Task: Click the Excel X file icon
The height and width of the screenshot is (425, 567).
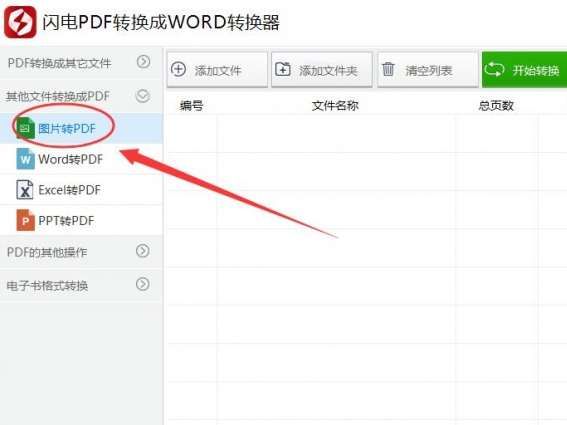Action: (25, 190)
